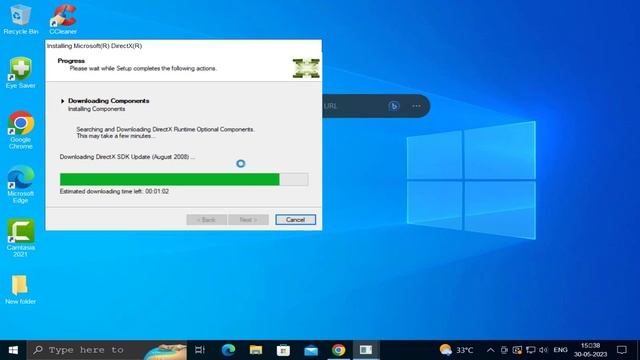Click the green download progress bar
The width and height of the screenshot is (640, 360).
pyautogui.click(x=184, y=179)
